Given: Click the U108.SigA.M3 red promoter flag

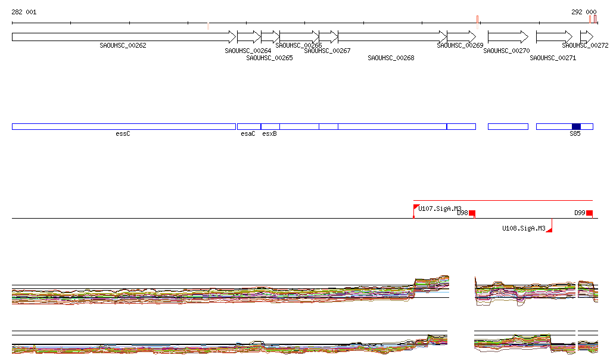Looking at the screenshot, I should (x=549, y=228).
